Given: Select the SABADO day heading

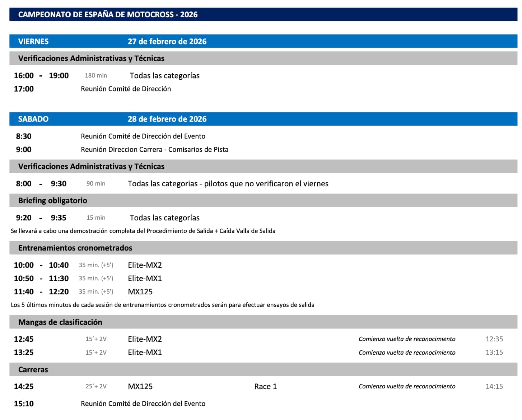Looking at the screenshot, I should coord(33,119).
